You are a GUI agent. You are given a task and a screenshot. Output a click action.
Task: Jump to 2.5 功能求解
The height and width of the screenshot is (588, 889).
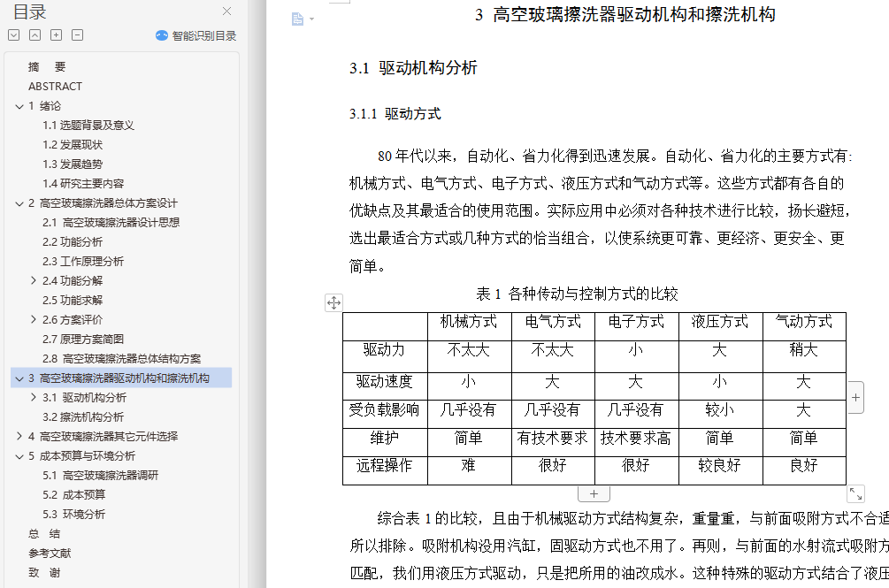(x=73, y=301)
